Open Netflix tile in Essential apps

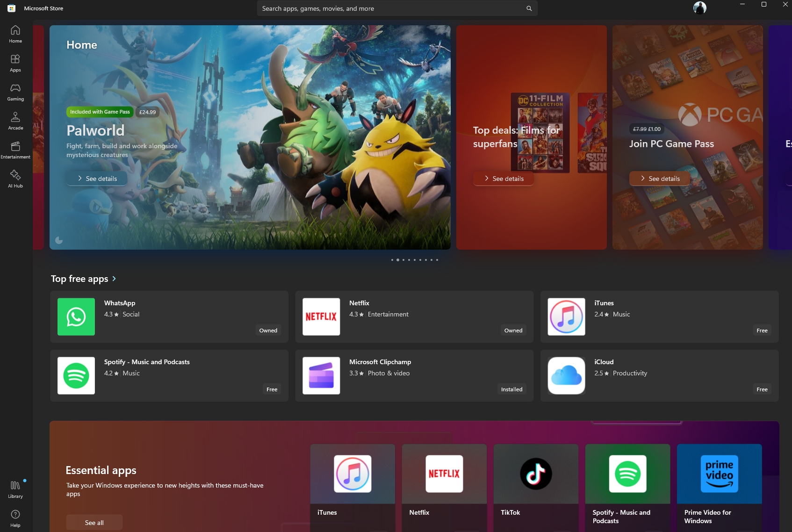point(444,488)
